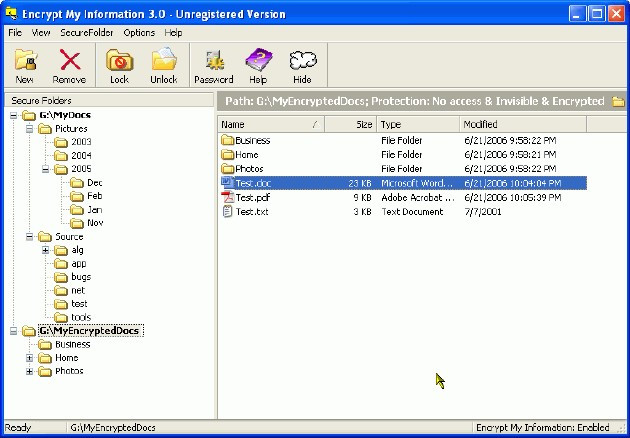Image resolution: width=630 pixels, height=438 pixels.
Task: Sort file list by Size column
Action: pyautogui.click(x=350, y=125)
